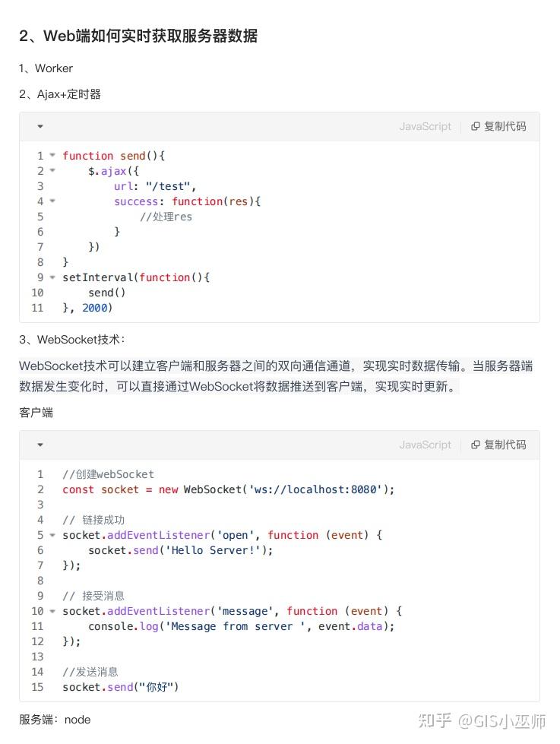560x744 pixels.
Task: Fold the 'open' event listener at line 5
Action: [52, 534]
